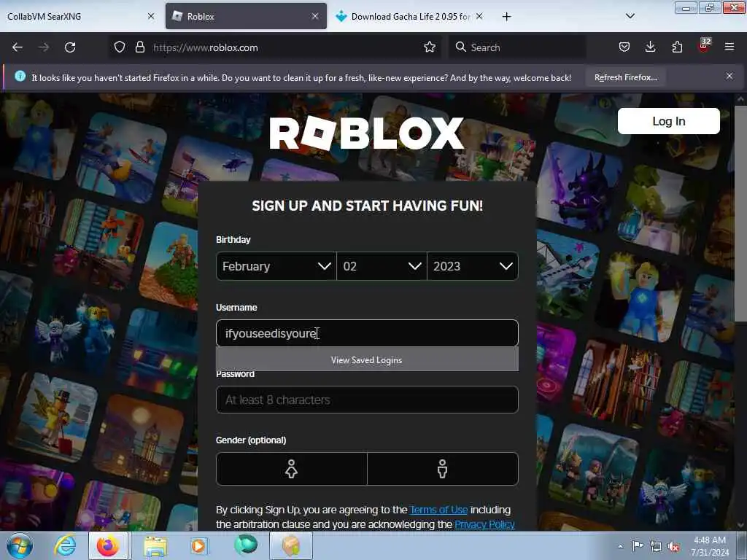Close the Download Gacha Life tab
Image resolution: width=747 pixels, height=560 pixels.
[479, 16]
